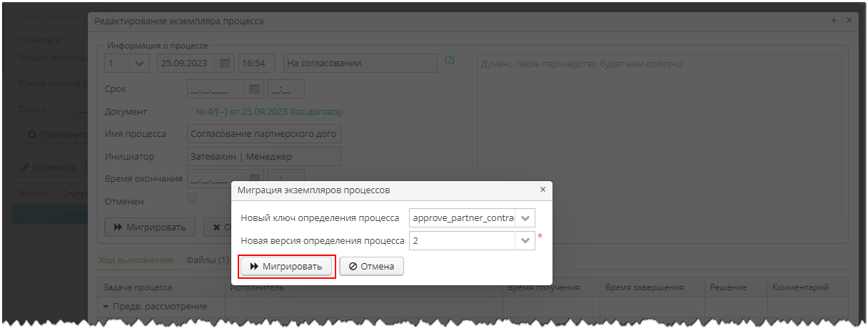Open calendar picker in the Срок row
Viewport: 868px width, 333px height.
254,89
